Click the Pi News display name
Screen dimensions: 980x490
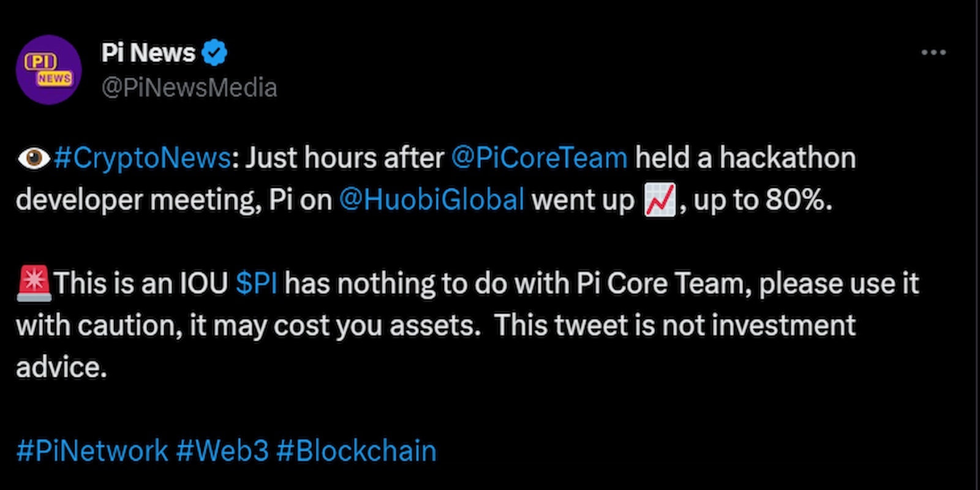(148, 53)
